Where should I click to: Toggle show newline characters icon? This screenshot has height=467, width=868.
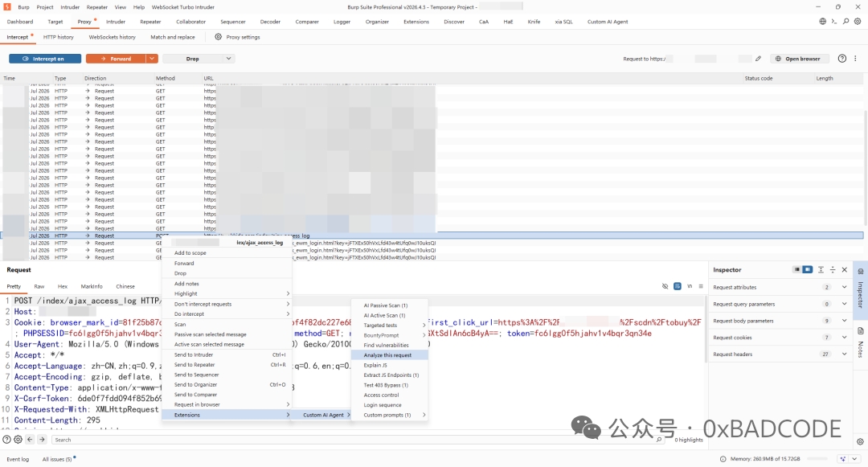point(690,286)
